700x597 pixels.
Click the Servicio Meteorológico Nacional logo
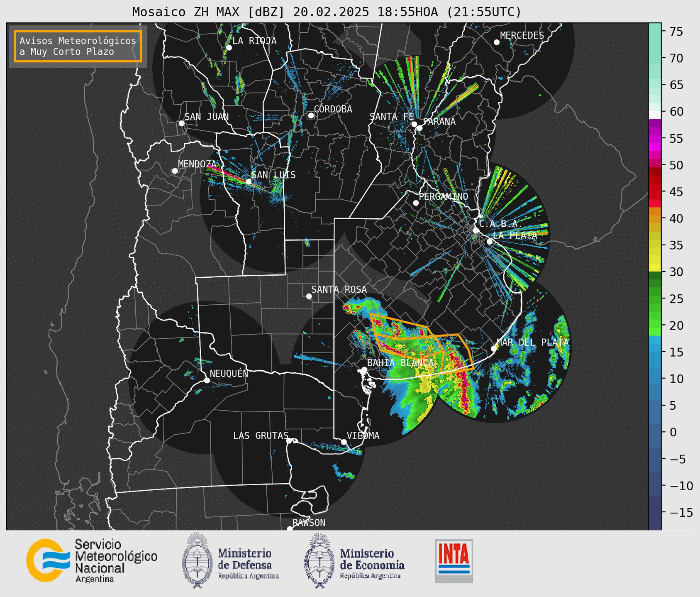pyautogui.click(x=92, y=560)
